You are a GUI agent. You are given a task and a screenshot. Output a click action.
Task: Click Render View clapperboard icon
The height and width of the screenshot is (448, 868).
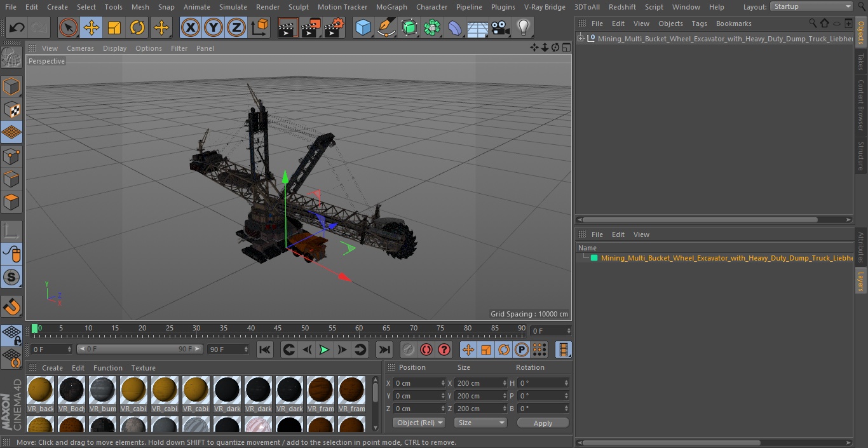click(288, 27)
